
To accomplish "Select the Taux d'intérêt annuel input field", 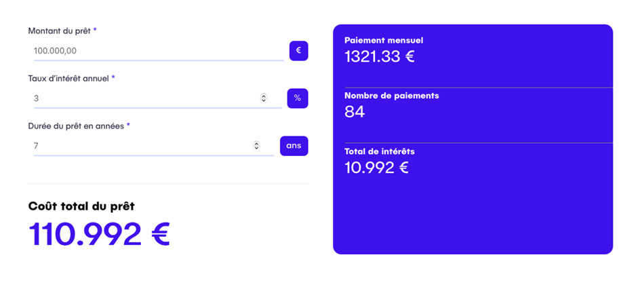I will (142, 98).
